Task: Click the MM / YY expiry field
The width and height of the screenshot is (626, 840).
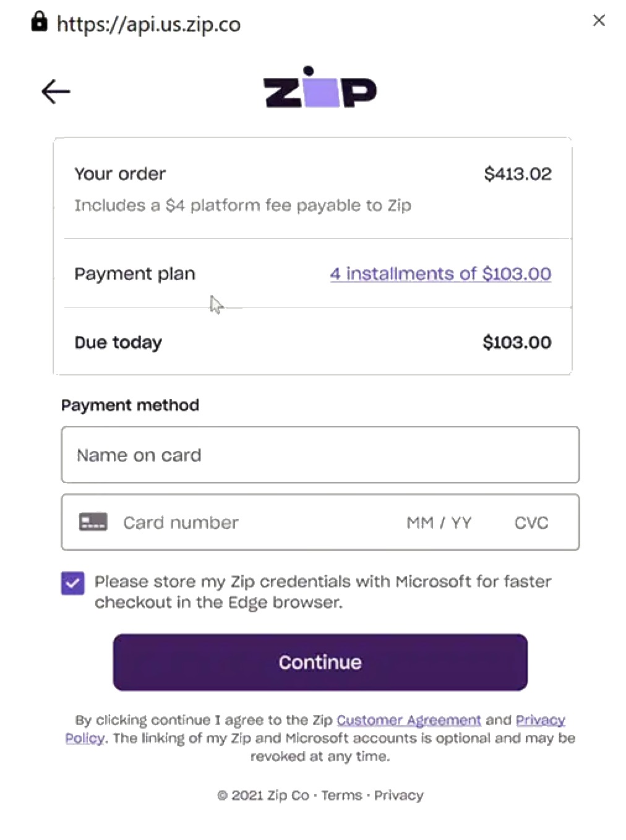Action: pos(439,523)
